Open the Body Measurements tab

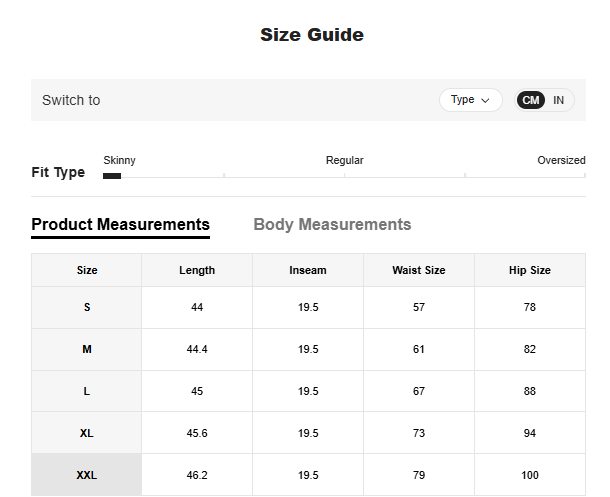pos(332,224)
